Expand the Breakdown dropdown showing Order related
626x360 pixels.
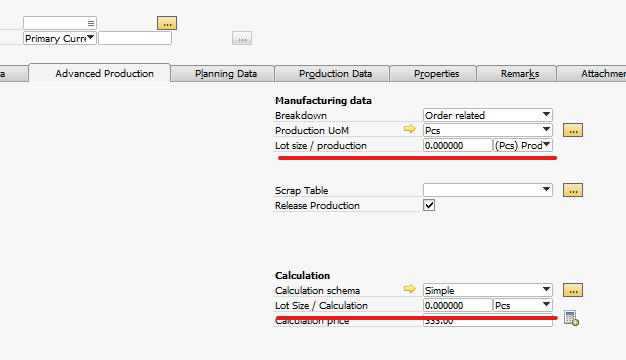tap(488, 115)
